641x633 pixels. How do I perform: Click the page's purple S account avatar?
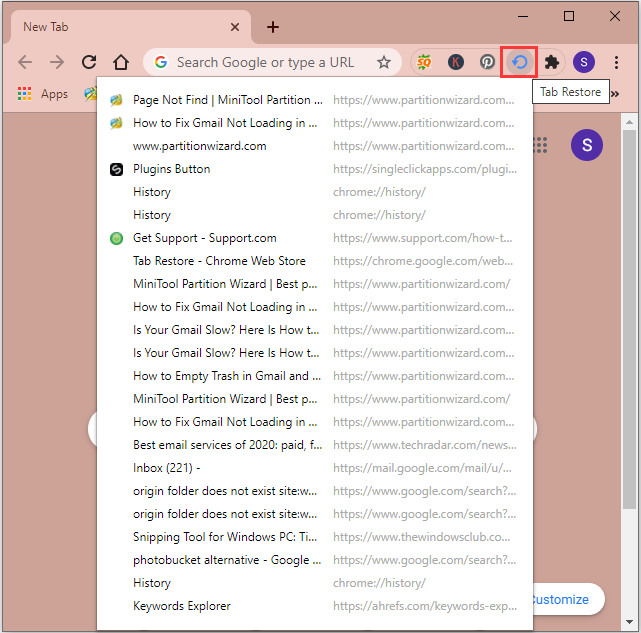click(x=586, y=145)
